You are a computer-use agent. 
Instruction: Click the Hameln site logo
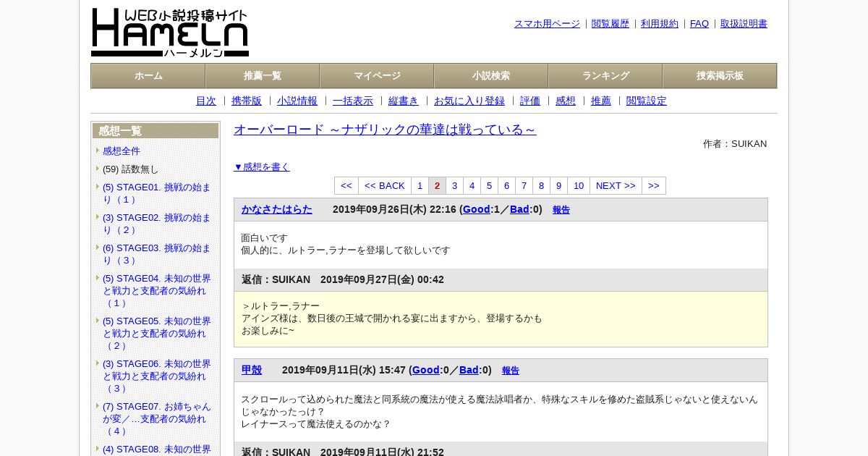tap(170, 33)
